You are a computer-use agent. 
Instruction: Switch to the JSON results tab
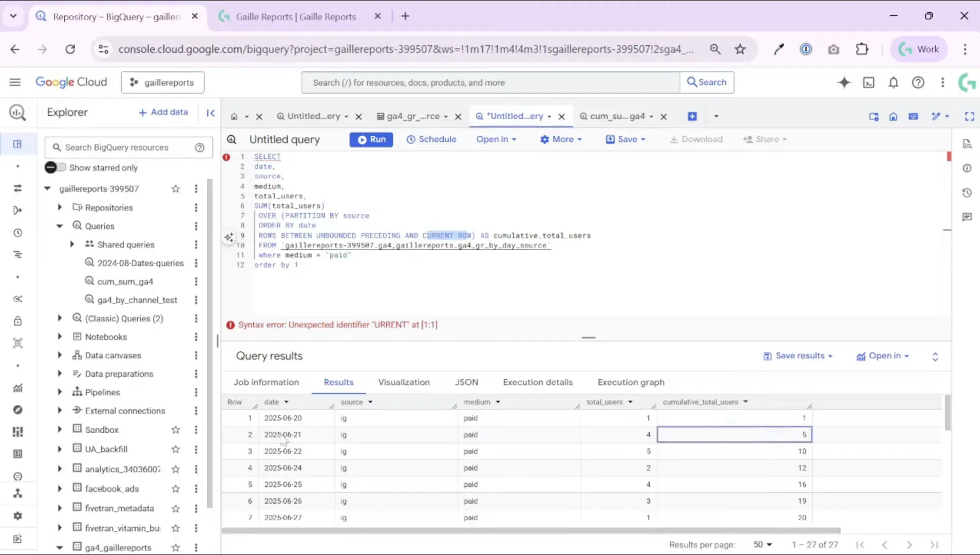coord(466,382)
